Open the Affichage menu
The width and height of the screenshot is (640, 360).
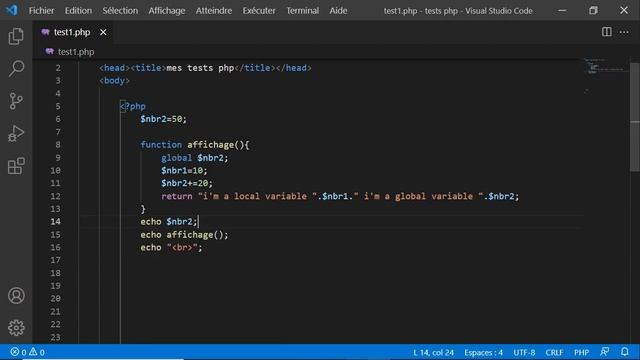pos(167,10)
